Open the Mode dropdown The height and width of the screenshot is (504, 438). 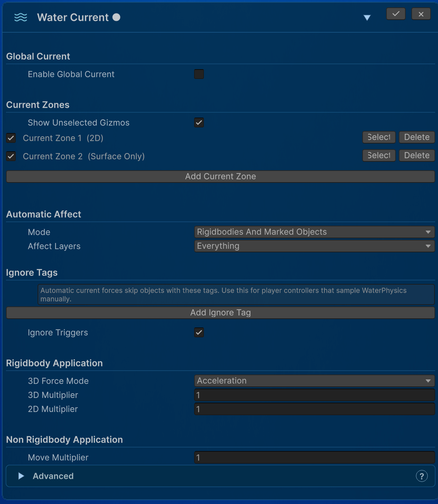tap(314, 232)
